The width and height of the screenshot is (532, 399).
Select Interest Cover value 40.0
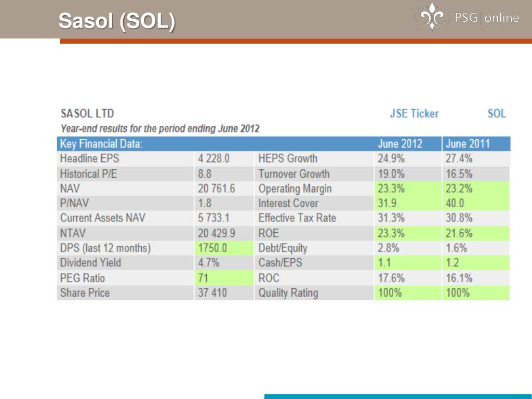pos(455,203)
